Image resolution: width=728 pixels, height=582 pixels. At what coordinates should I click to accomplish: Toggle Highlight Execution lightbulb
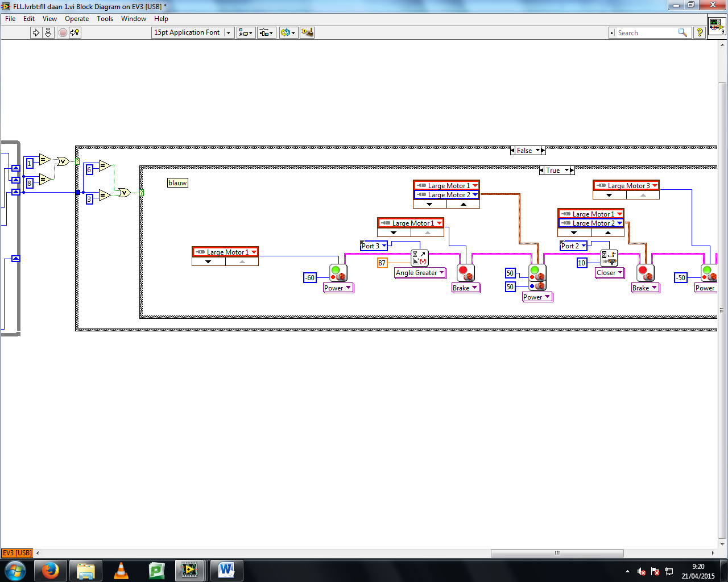(75, 33)
